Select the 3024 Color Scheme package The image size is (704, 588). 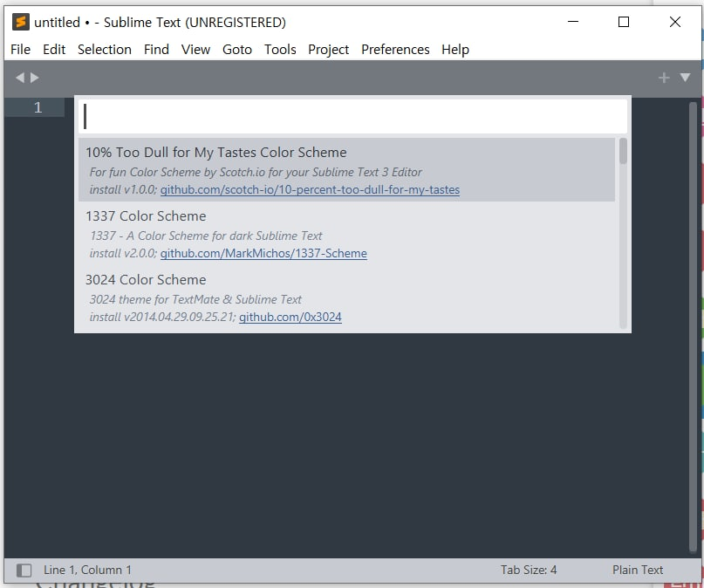(346, 297)
